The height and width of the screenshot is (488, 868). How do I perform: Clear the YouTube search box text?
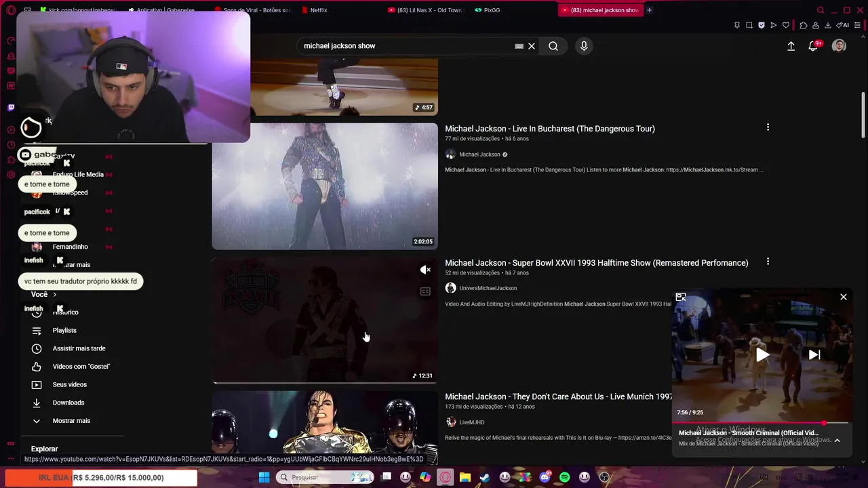532,46
